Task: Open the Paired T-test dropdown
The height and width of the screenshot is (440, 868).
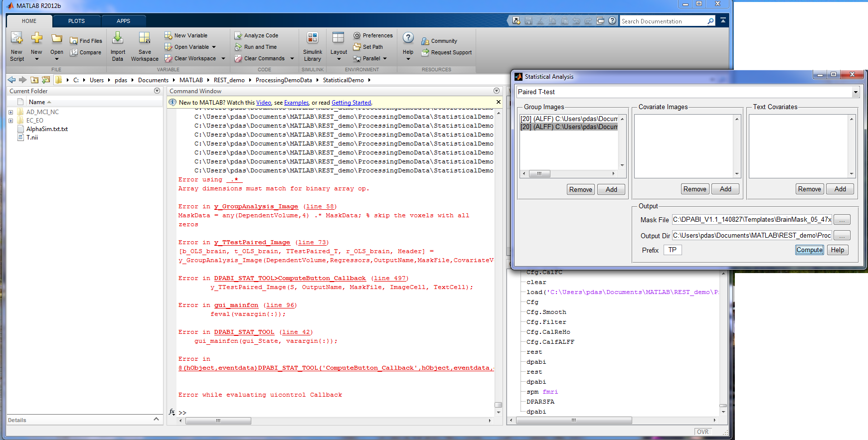Action: (x=856, y=92)
